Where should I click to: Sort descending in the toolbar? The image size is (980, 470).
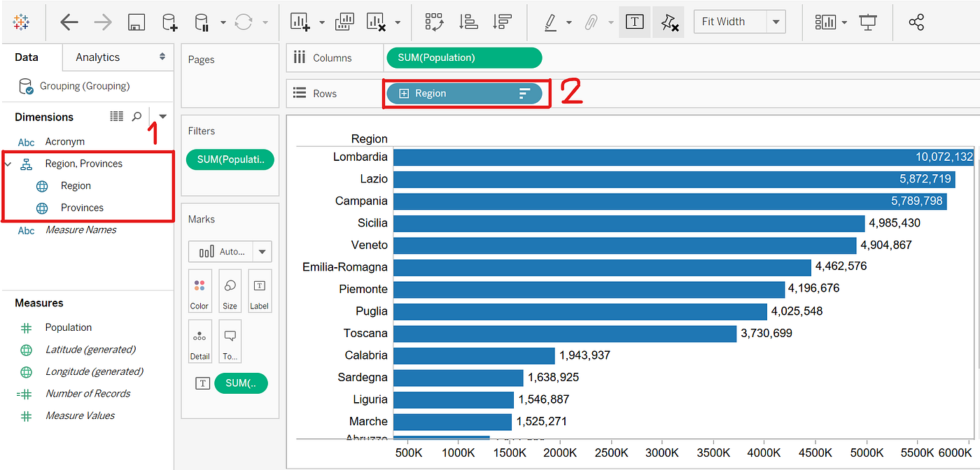[502, 22]
